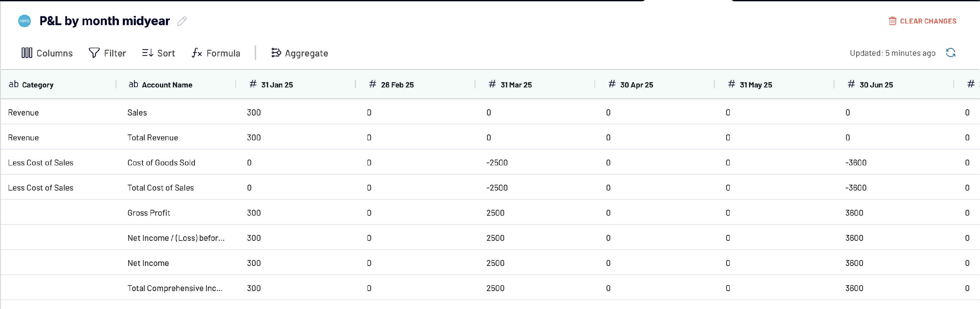Screen dimensions: 980x309
Task: Click 300 in Total Revenue row
Action: [254, 138]
